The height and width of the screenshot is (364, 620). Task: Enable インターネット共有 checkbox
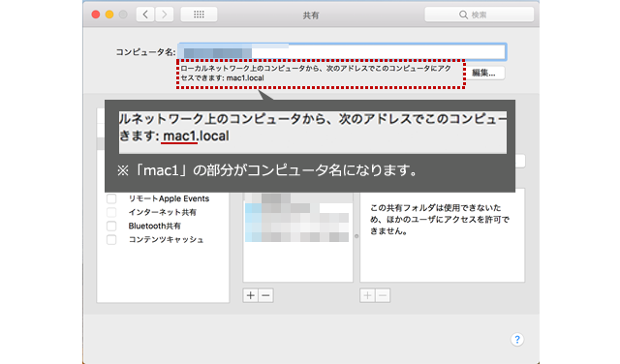click(111, 212)
